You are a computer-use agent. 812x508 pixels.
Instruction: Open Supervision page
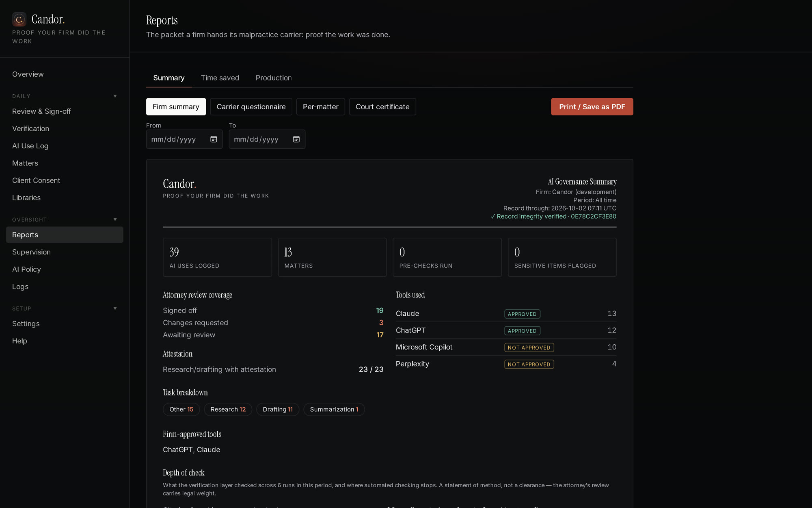click(65, 252)
